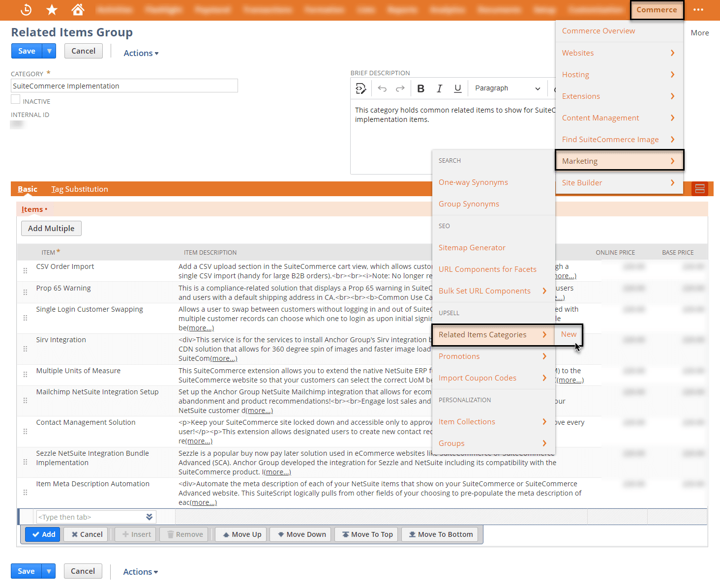Grab drag handle for Single Login Customer Swapping

(25, 318)
